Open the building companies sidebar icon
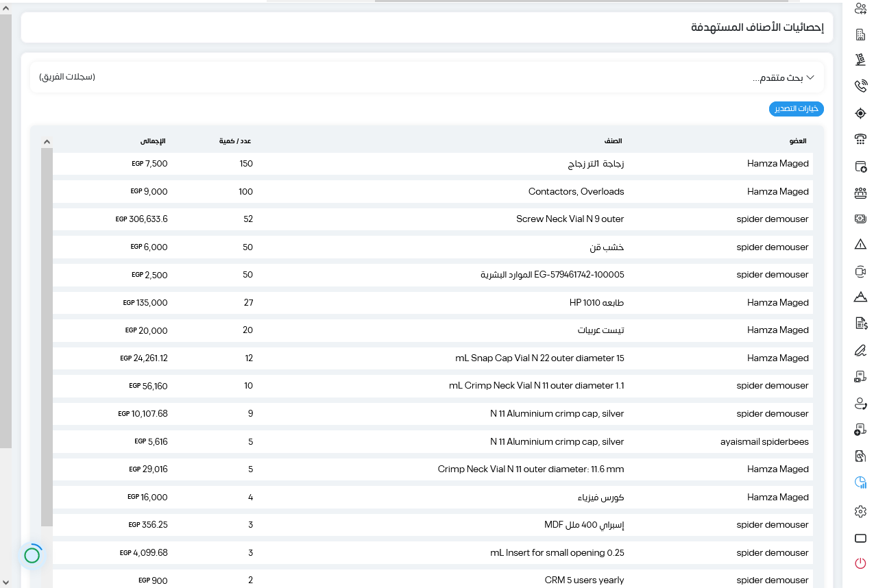The image size is (874, 588). click(861, 34)
